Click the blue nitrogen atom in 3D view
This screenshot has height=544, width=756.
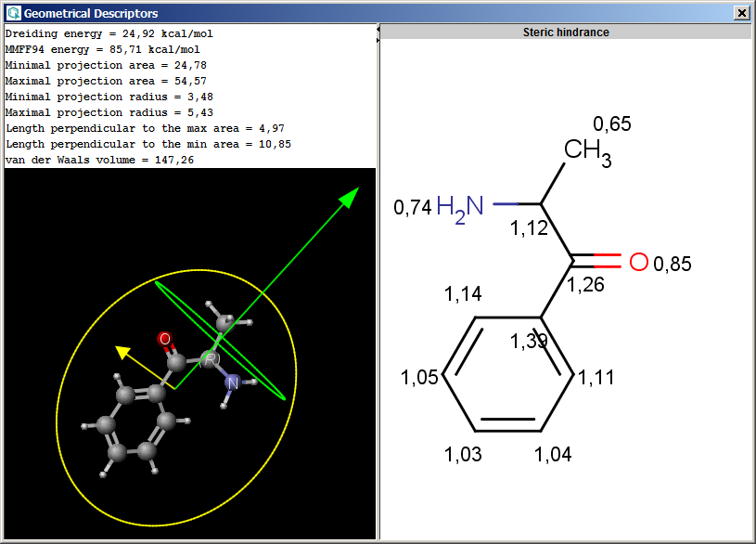tap(233, 382)
